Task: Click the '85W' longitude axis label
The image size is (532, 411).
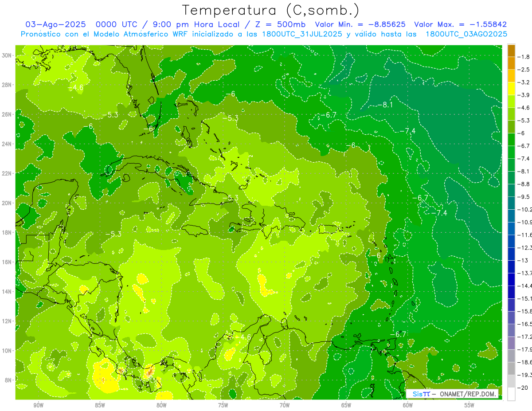Action: [100, 405]
